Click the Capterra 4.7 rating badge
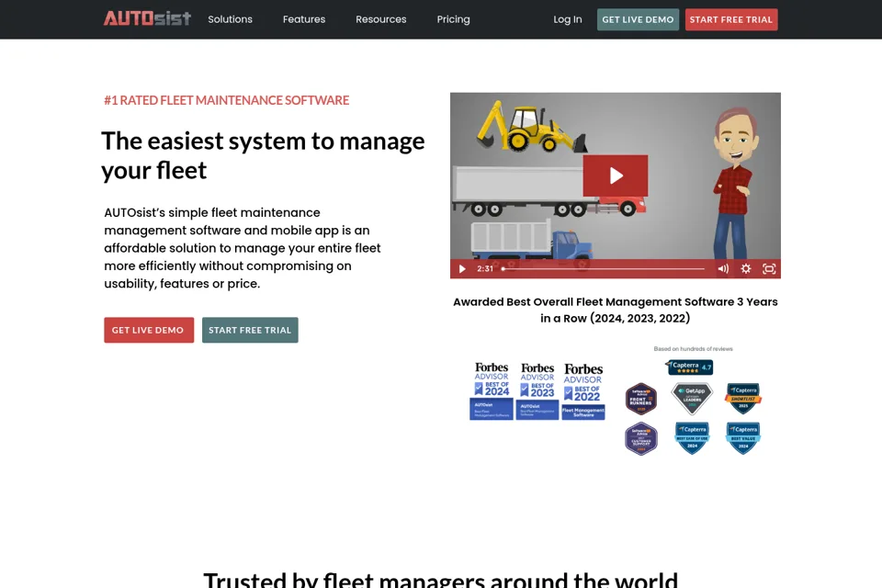The image size is (882, 588). click(x=690, y=367)
